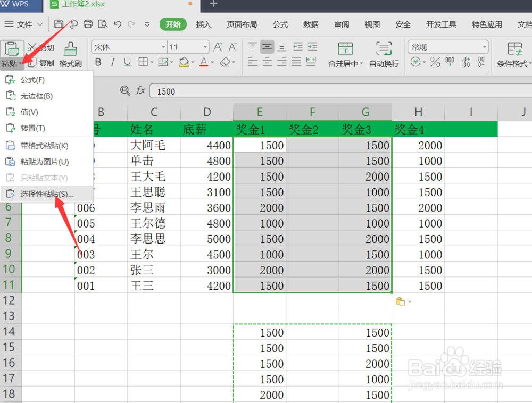Toggle underline formatting

[127, 62]
